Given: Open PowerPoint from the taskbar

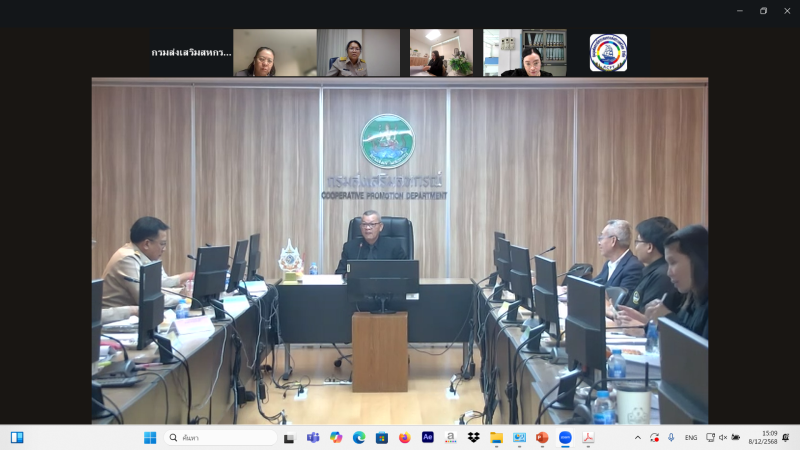Looking at the screenshot, I should point(542,437).
